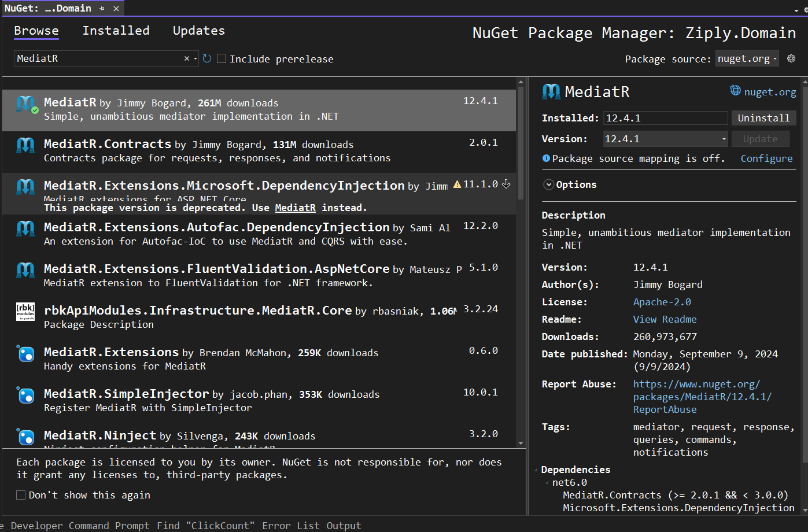Click the MediatR.SimpleInjector package icon
Viewport: 808px width, 532px height.
[25, 395]
